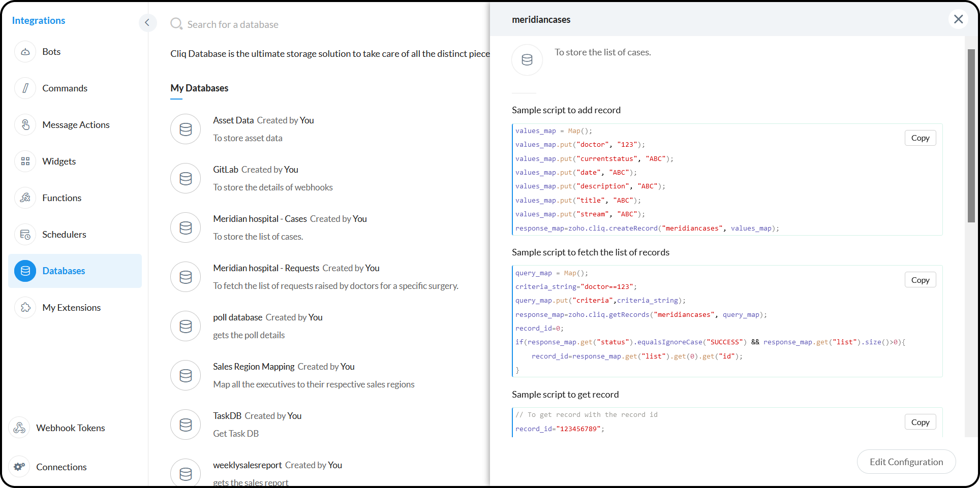Click the search magnifier icon
The height and width of the screenshot is (488, 980).
176,24
